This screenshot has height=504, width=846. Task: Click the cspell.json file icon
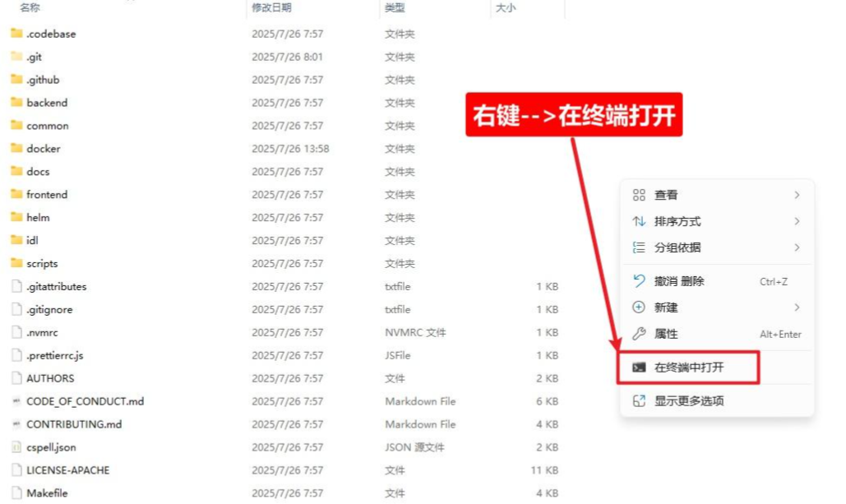click(16, 446)
